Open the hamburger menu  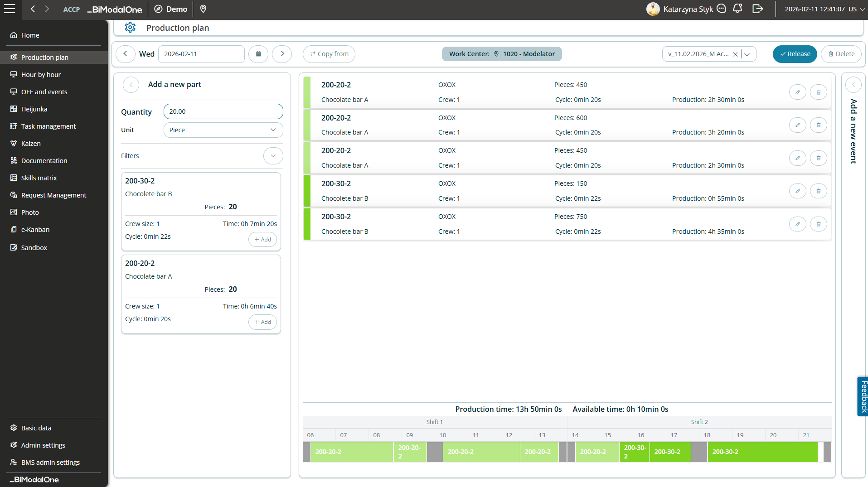point(10,9)
